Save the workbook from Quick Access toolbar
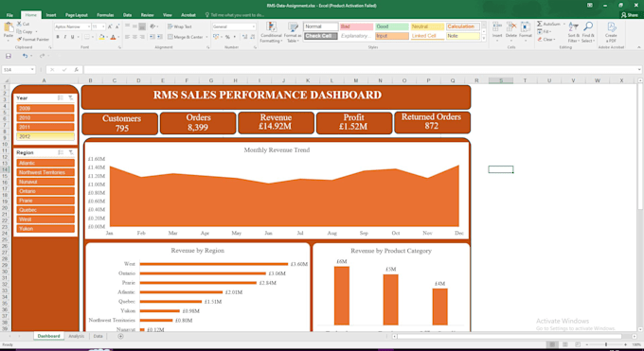The image size is (644, 351). tap(9, 56)
